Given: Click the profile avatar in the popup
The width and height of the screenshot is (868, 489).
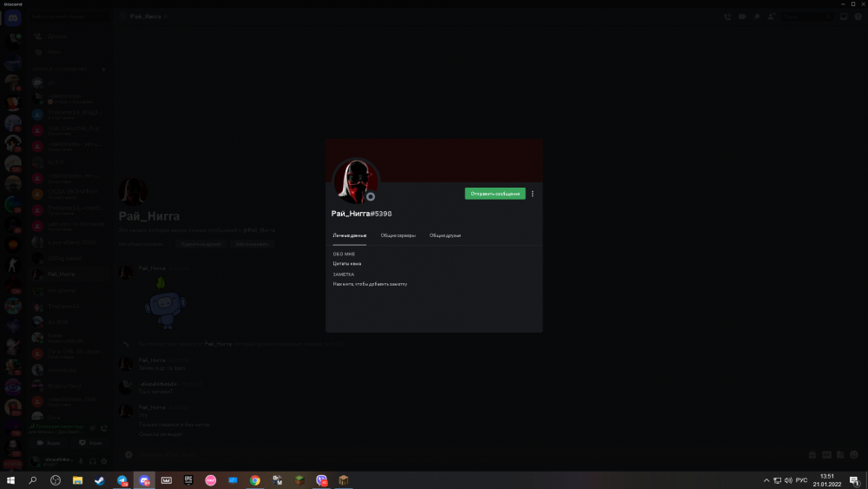Looking at the screenshot, I should click(x=355, y=182).
